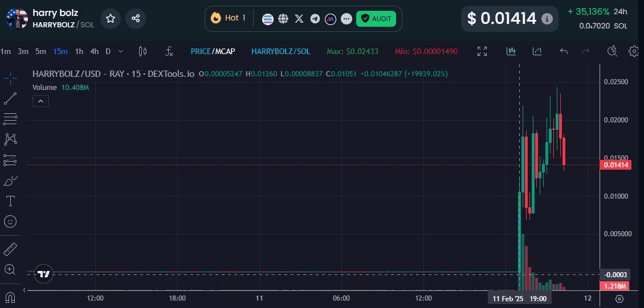Image resolution: width=644 pixels, height=308 pixels.
Task: Select the XABCD pattern tool
Action: click(10, 139)
